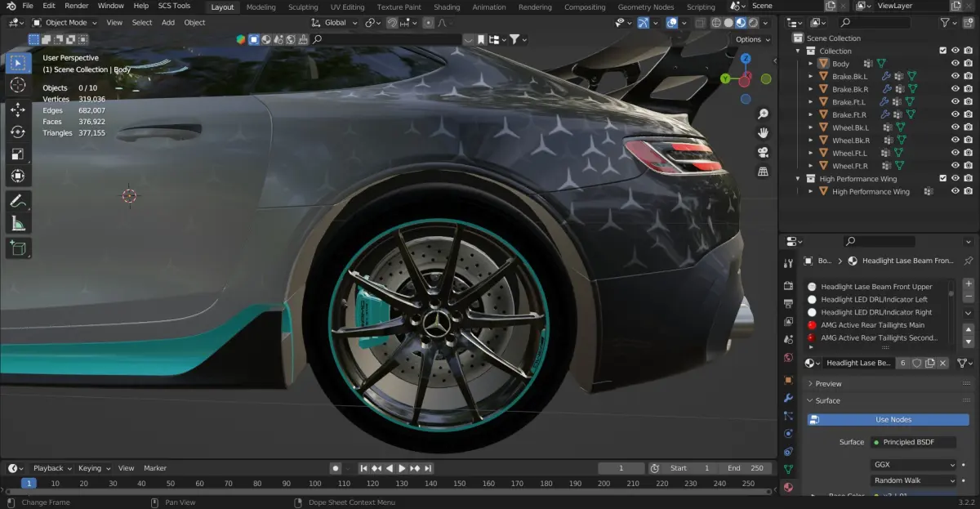Open the Object Mode dropdown

(65, 23)
